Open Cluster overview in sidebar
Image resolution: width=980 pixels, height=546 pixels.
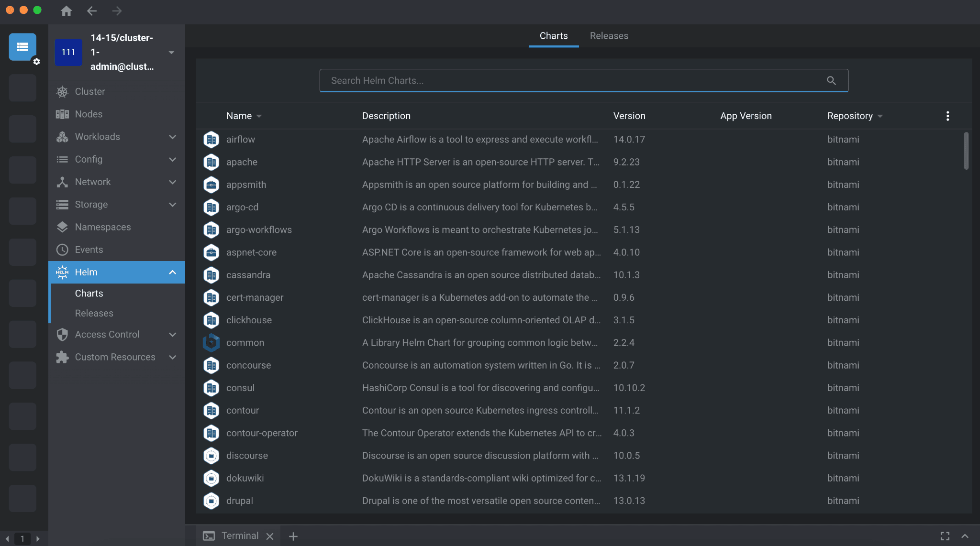click(117, 91)
